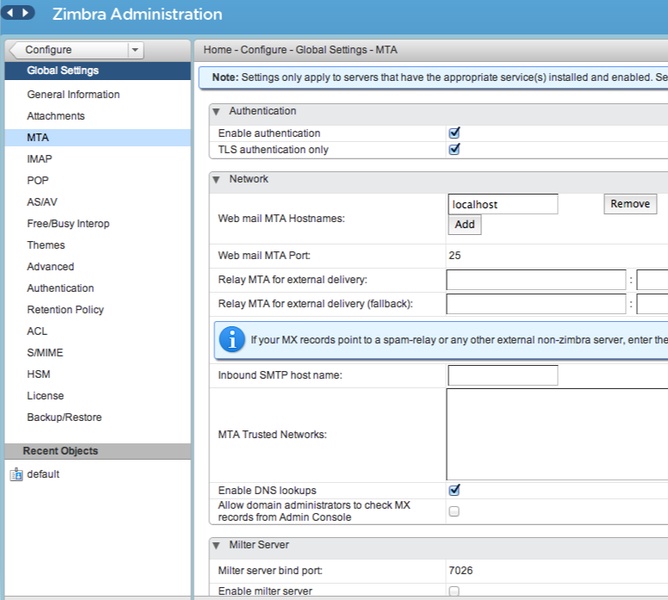Select AS/AV in the settings list
This screenshot has height=600, width=668.
pos(42,202)
